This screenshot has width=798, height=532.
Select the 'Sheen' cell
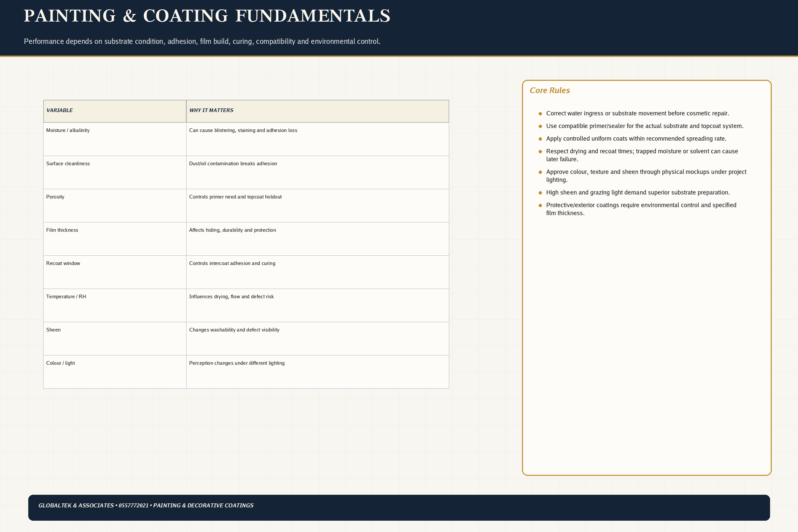pos(115,338)
